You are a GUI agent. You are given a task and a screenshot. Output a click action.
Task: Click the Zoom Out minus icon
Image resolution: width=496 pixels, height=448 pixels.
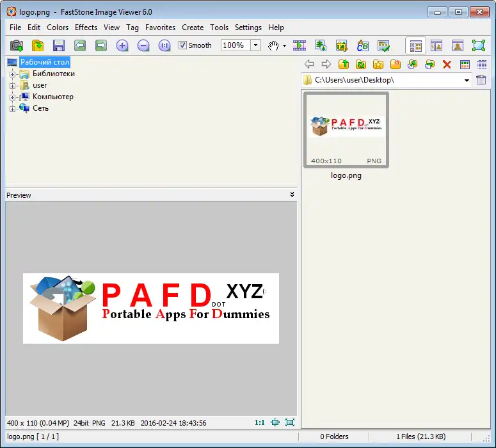(143, 45)
